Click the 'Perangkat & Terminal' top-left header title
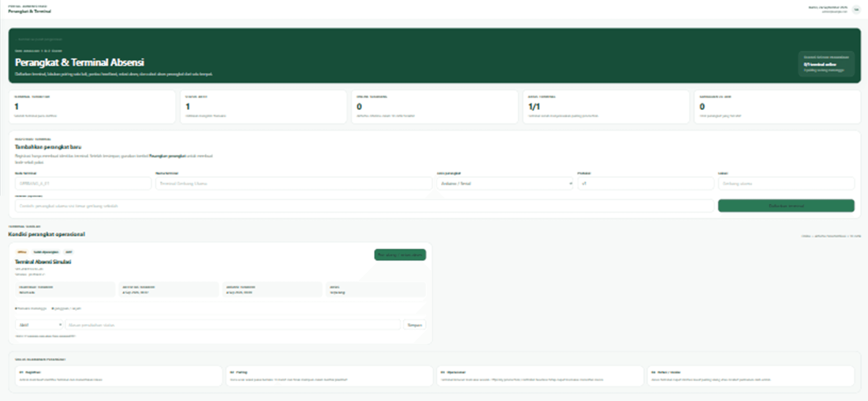 [x=30, y=11]
